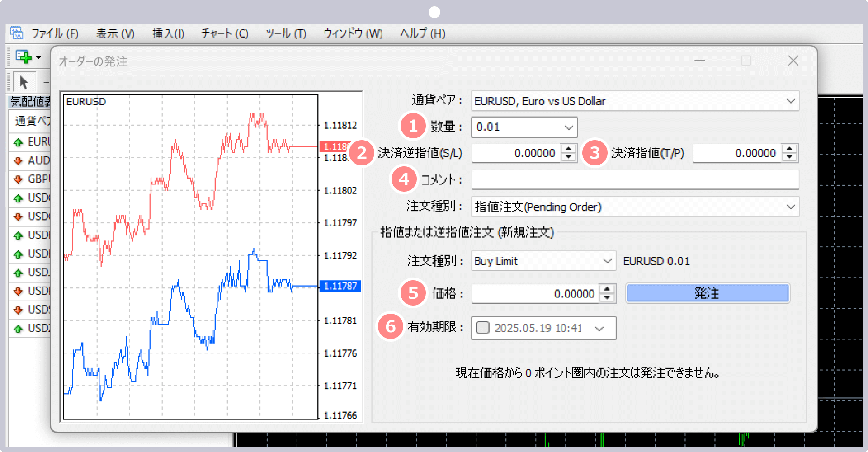Decrease the 価格 value with down arrow
The height and width of the screenshot is (452, 868).
coord(607,298)
